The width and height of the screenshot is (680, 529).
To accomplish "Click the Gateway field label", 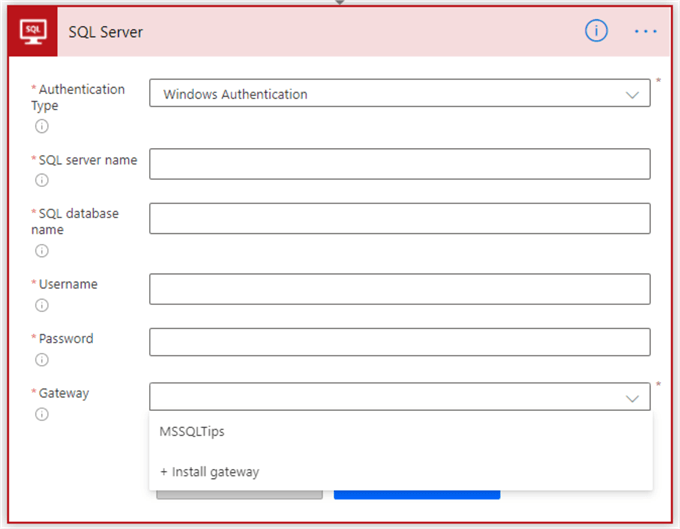I will point(64,393).
